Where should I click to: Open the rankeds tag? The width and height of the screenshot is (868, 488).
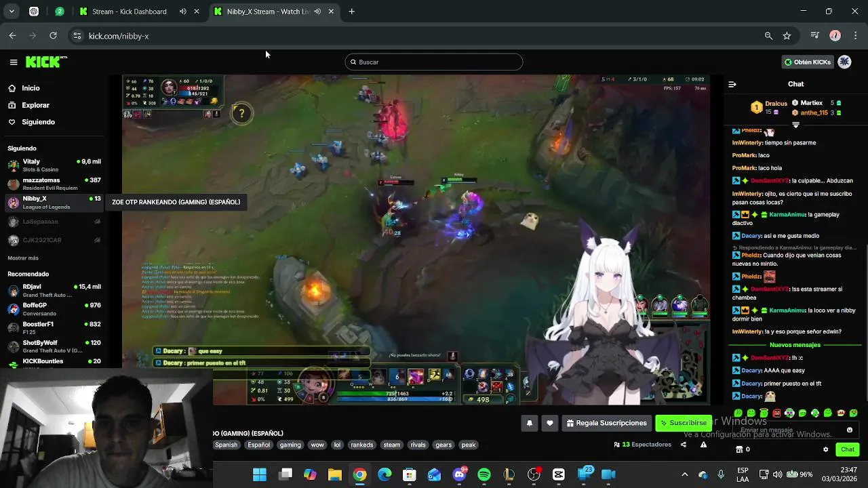coord(362,445)
